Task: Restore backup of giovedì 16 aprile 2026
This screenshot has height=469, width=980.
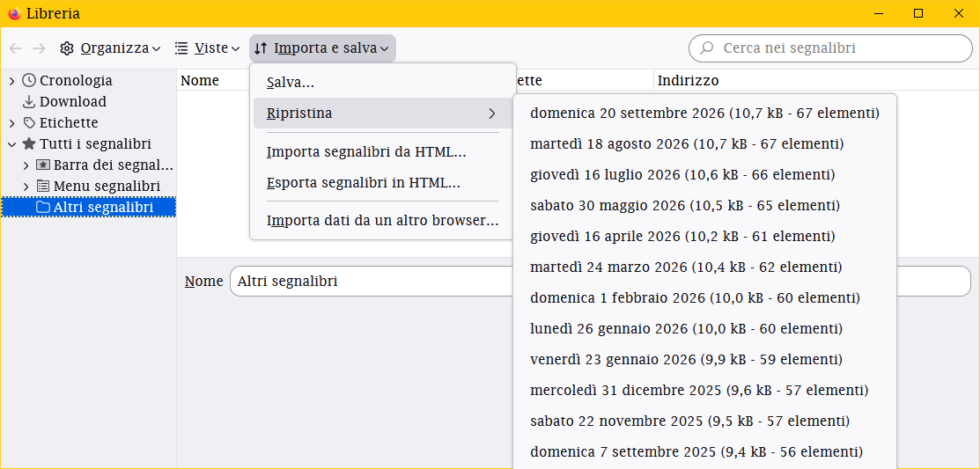Action: click(704, 236)
